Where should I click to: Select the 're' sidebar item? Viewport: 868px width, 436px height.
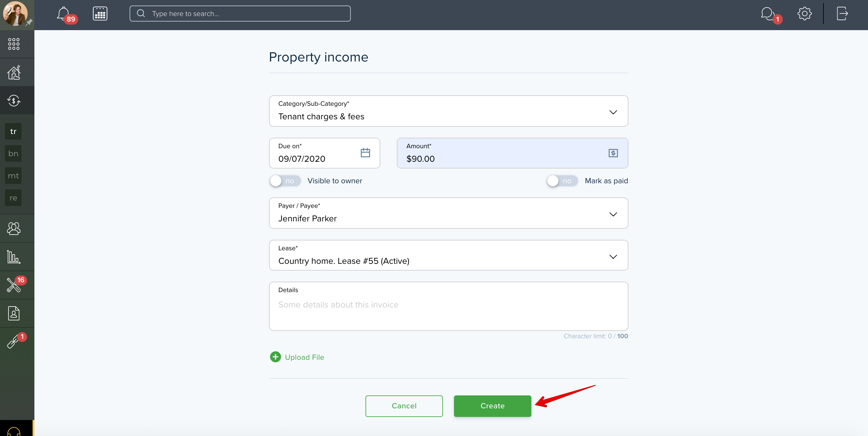click(13, 198)
